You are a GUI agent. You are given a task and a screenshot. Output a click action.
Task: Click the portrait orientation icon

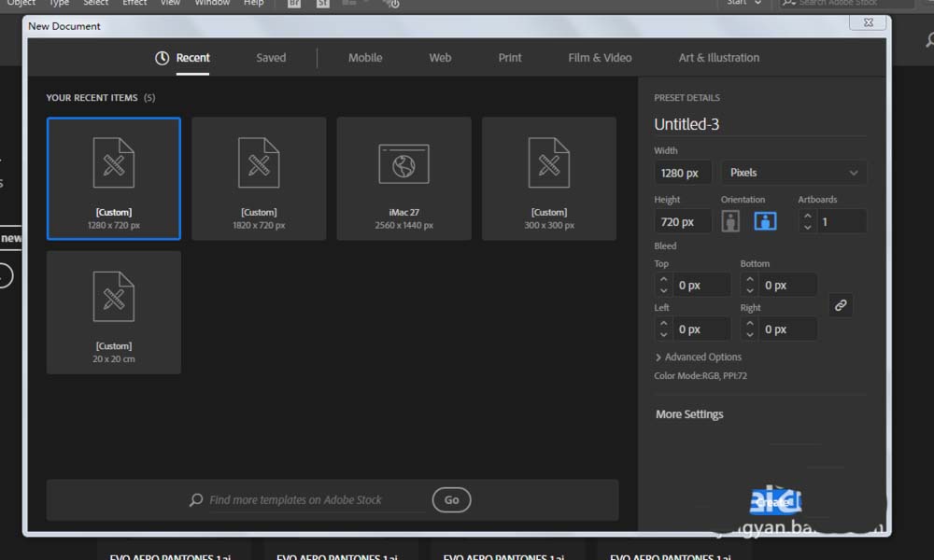coord(729,220)
